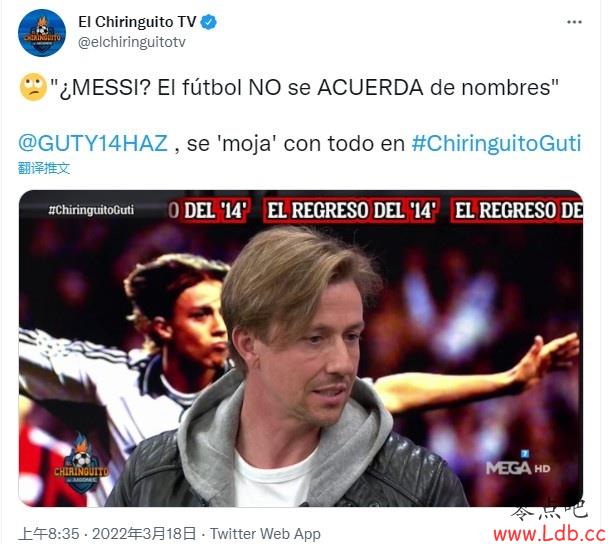This screenshot has height=544, width=615.
Task: Open El Chiringuito TV profile avatar
Action: click(x=42, y=33)
